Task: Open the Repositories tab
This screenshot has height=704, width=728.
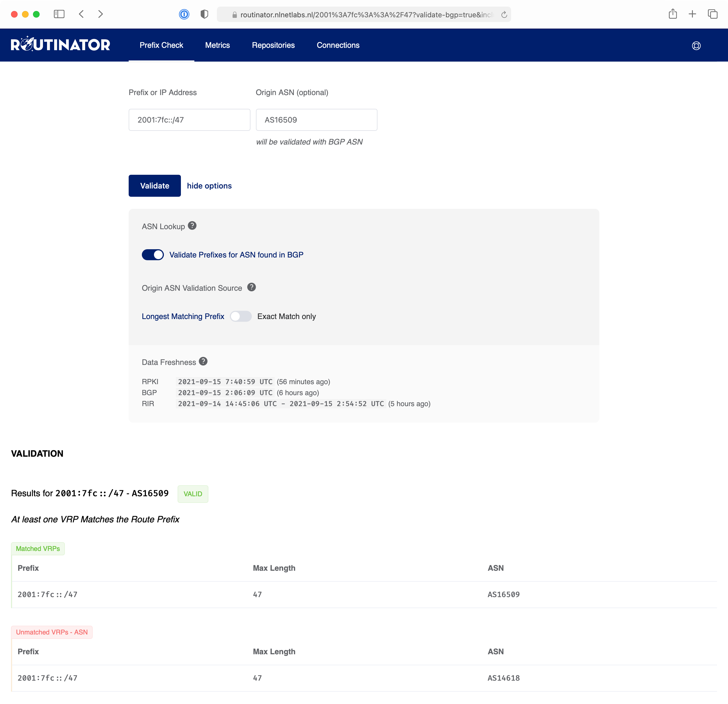Action: pos(273,45)
